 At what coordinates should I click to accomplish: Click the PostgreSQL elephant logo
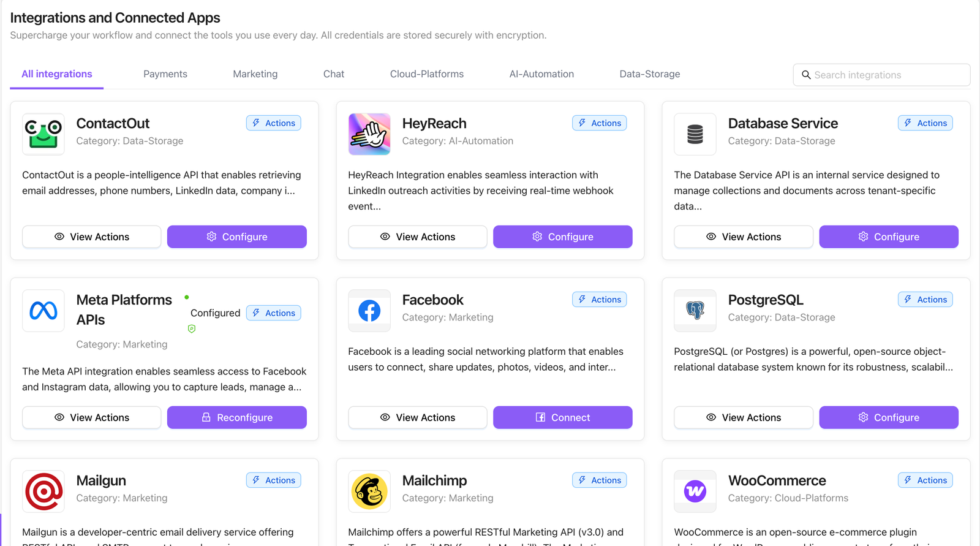click(695, 311)
